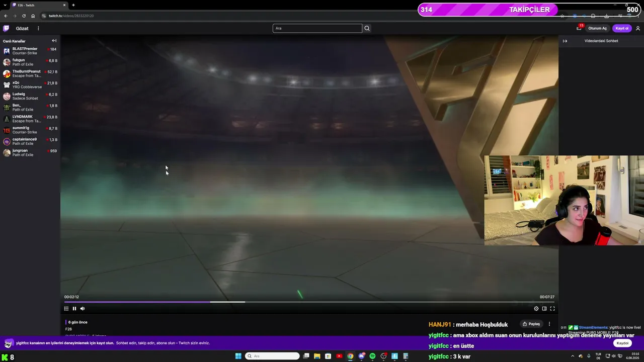Click the Paylaş share button
This screenshot has height=362, width=644.
pyautogui.click(x=531, y=324)
